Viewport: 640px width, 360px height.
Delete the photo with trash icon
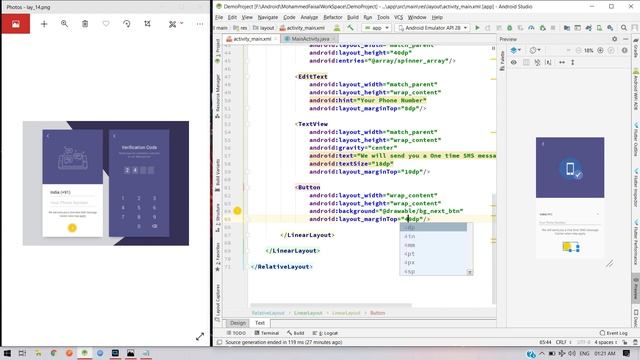click(x=85, y=24)
